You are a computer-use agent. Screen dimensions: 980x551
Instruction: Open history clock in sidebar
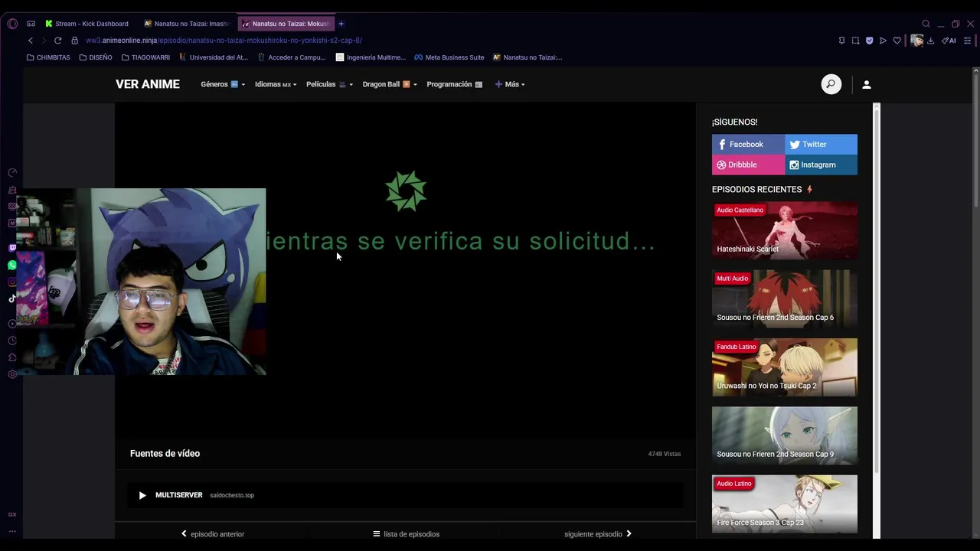(x=12, y=341)
